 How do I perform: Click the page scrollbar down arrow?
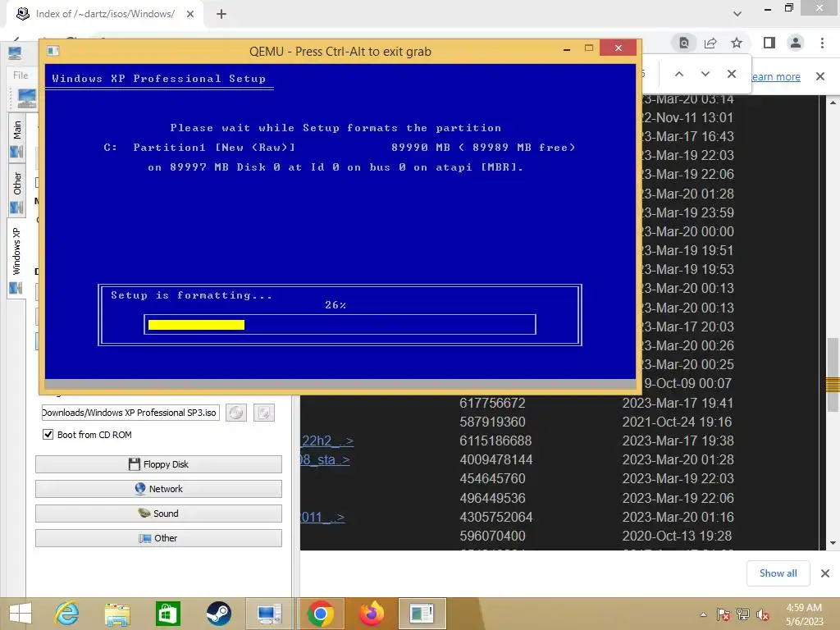[x=833, y=543]
